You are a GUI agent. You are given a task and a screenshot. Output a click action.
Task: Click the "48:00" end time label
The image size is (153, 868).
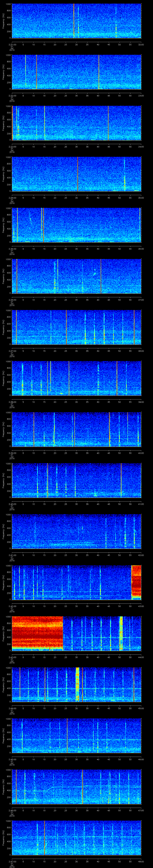point(141,862)
